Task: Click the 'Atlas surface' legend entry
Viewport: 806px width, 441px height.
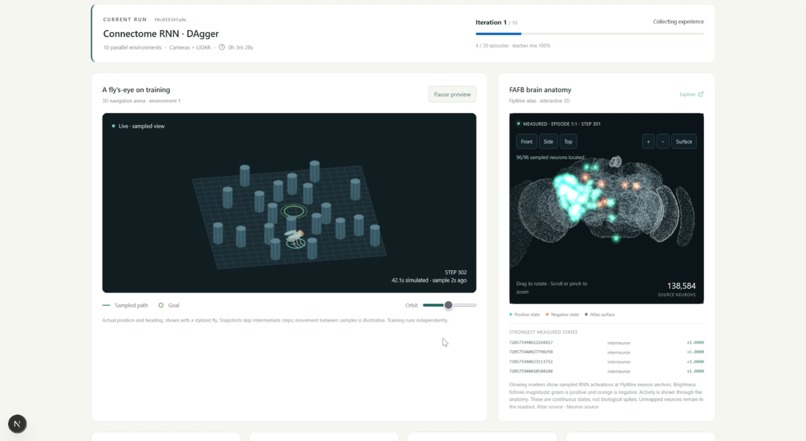Action: [599, 314]
